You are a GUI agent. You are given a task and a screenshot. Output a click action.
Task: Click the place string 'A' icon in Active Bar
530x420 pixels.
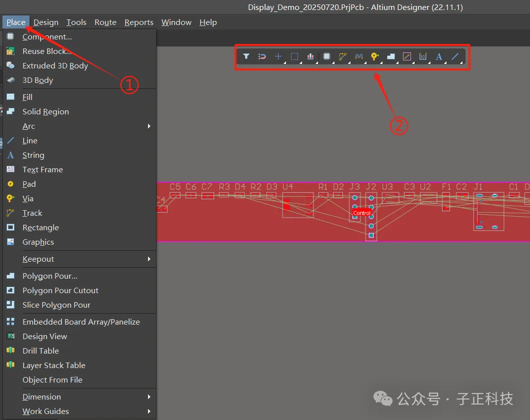tap(439, 56)
